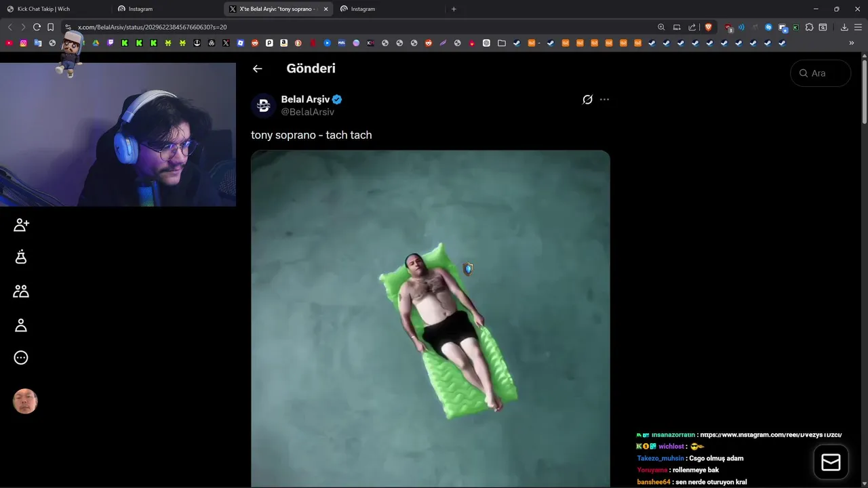Click the zoom magnifier in the address bar
The width and height of the screenshot is (868, 488).
(661, 27)
